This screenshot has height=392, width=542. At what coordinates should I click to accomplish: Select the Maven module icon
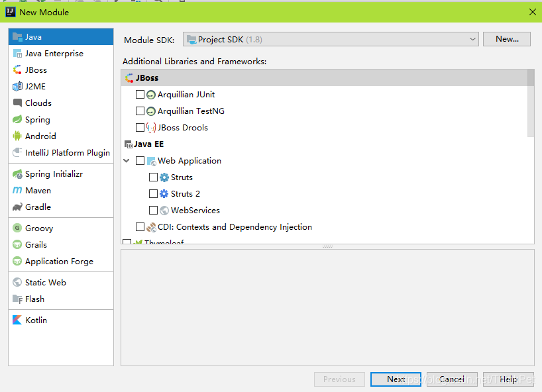coord(17,190)
